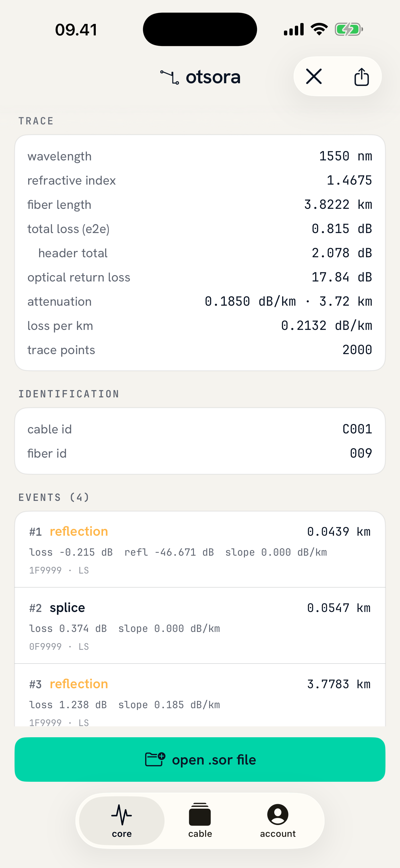Tap the optical return loss row
400x868 pixels.
click(200, 277)
